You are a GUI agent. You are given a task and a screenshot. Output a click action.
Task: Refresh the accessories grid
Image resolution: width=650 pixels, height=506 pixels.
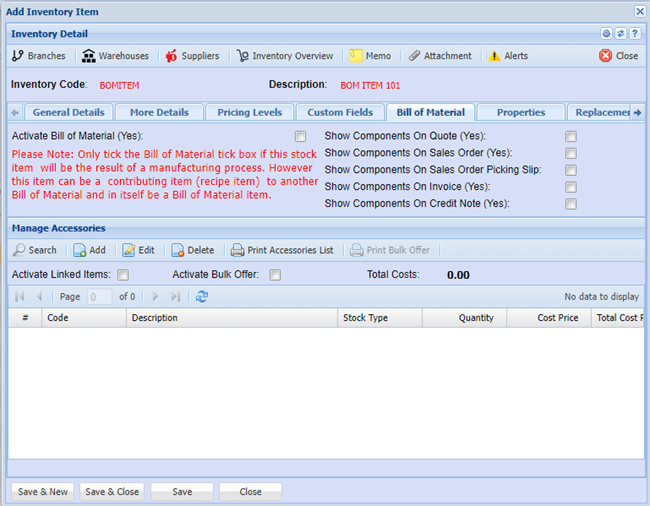coord(202,297)
